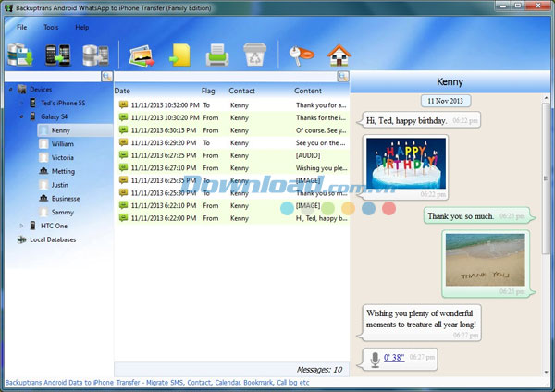This screenshot has height=392, width=555.
Task: Open the Happy Birthday cake image thumbnail
Action: point(406,163)
